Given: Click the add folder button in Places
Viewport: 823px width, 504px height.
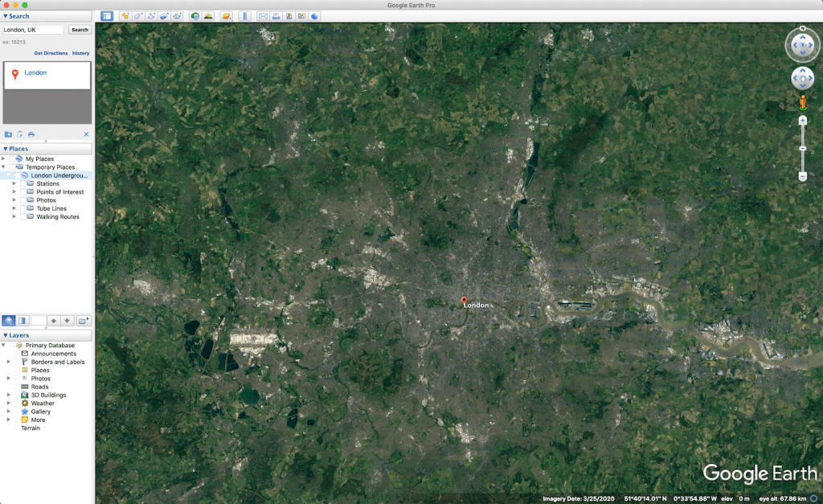Looking at the screenshot, I should (x=83, y=321).
